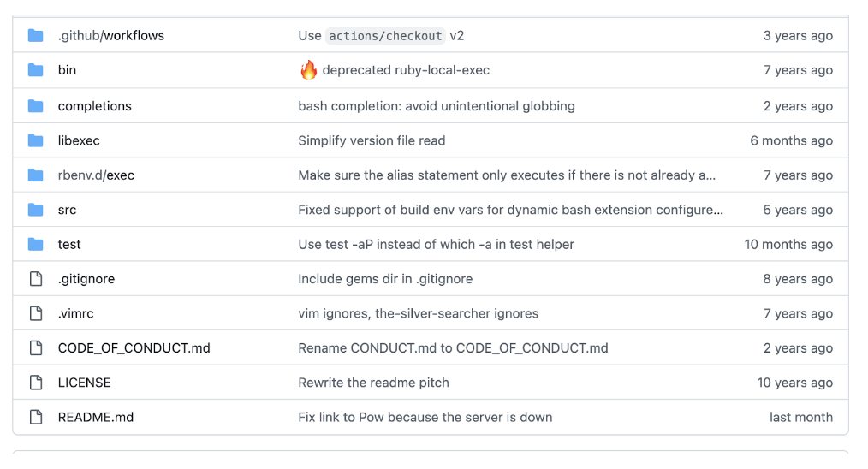Click the libexec folder icon
Screen dimensions: 868x469
35,140
